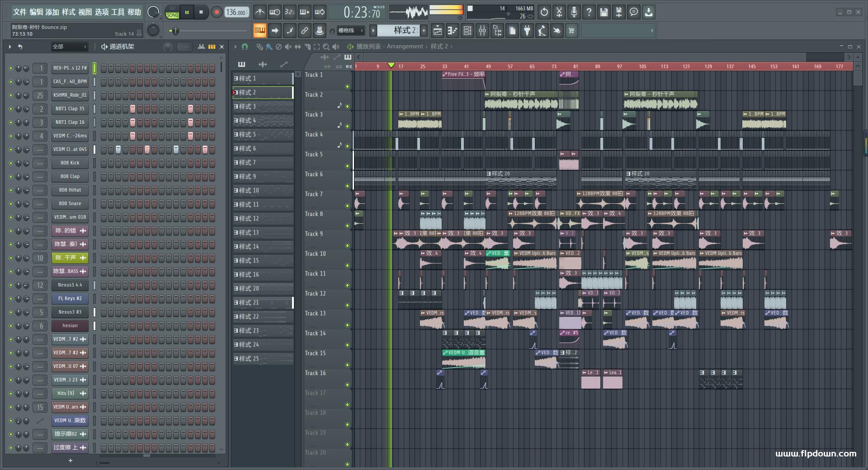The image size is (868, 470).
Task: Open the piano roll view icon
Action: coord(453,31)
